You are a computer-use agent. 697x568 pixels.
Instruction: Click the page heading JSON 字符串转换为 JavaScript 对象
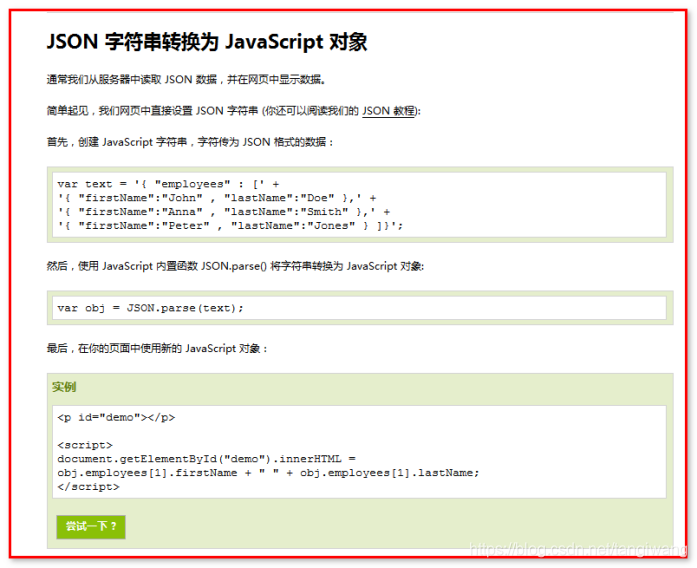tap(207, 42)
